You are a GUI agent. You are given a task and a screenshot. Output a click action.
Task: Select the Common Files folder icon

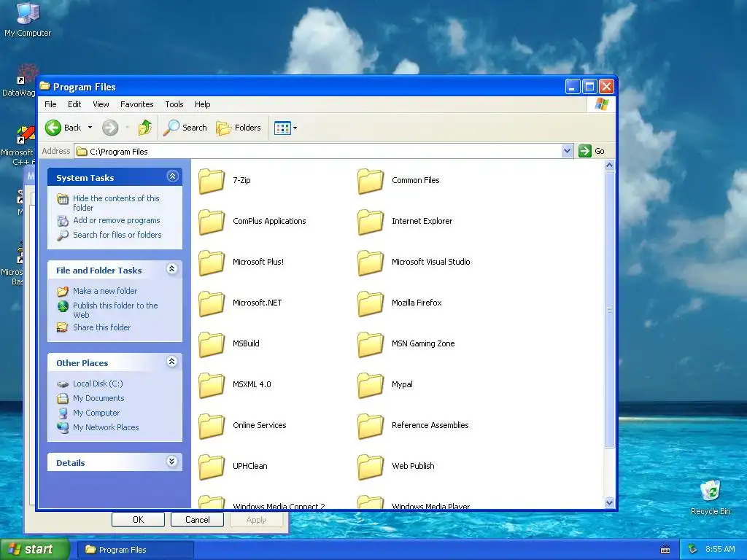(371, 181)
